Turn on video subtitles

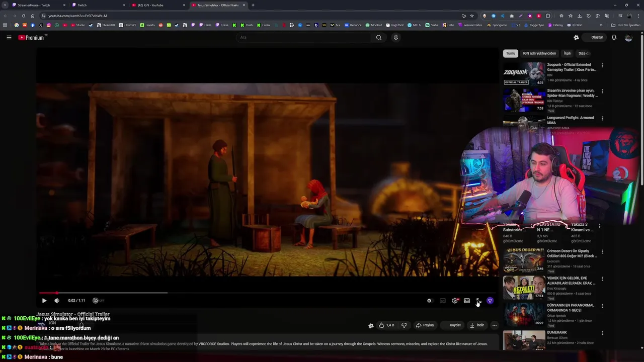(x=443, y=301)
